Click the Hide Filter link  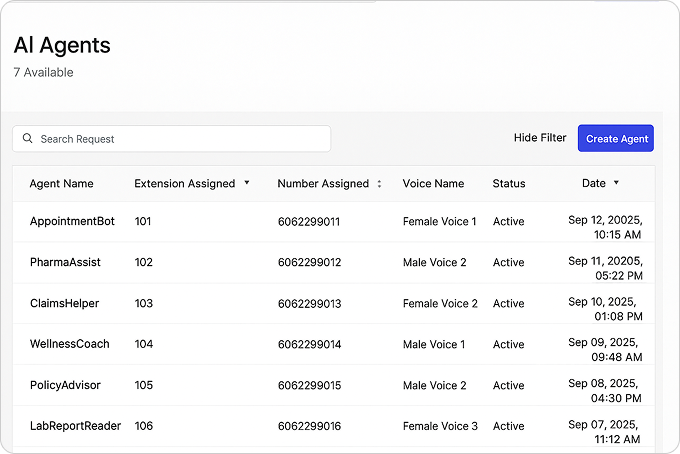[540, 138]
